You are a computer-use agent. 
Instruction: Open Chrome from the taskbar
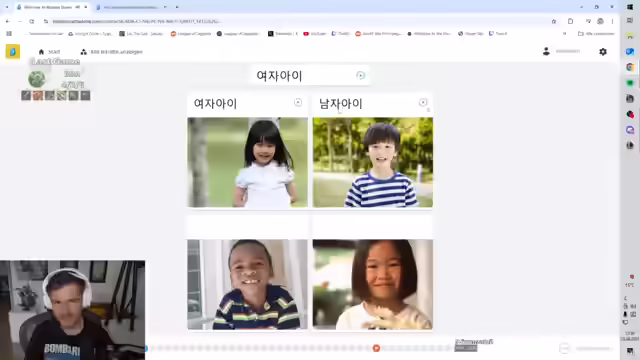(630, 67)
